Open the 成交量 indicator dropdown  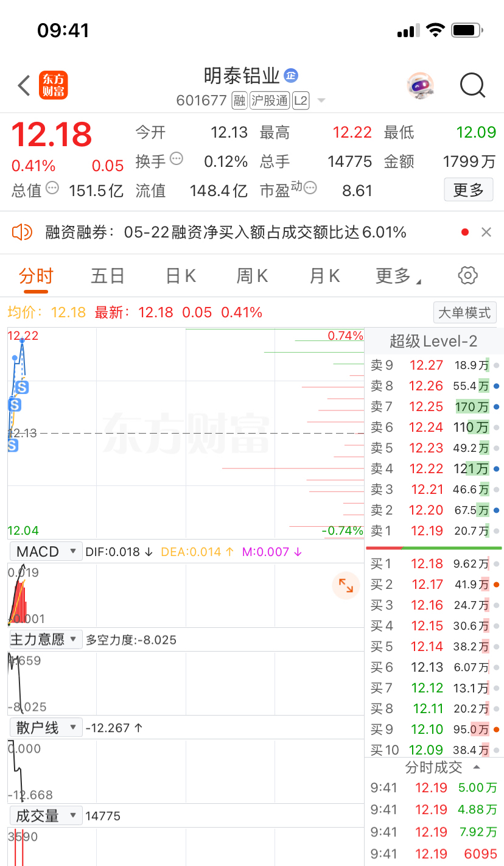tap(45, 815)
